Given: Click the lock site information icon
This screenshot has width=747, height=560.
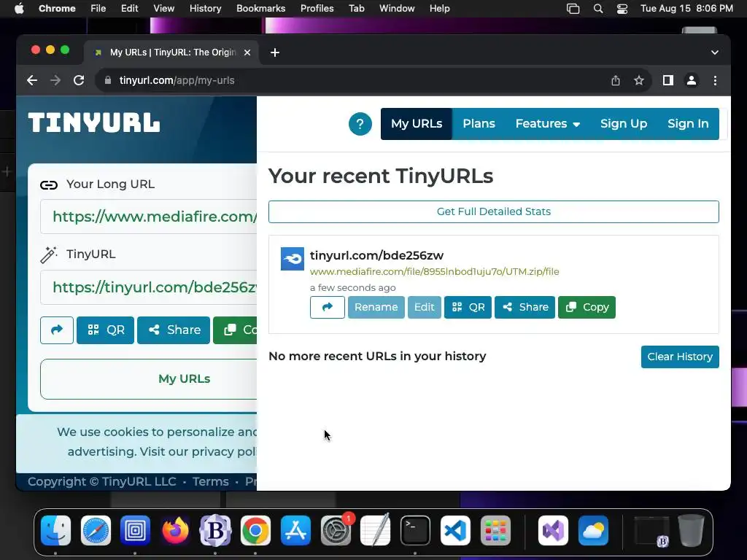Looking at the screenshot, I should pyautogui.click(x=108, y=80).
